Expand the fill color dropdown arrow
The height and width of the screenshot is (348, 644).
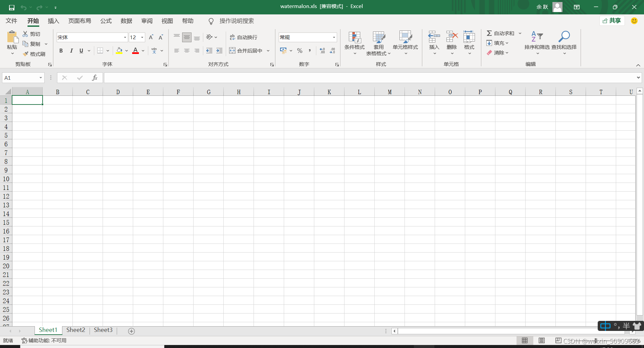point(126,51)
